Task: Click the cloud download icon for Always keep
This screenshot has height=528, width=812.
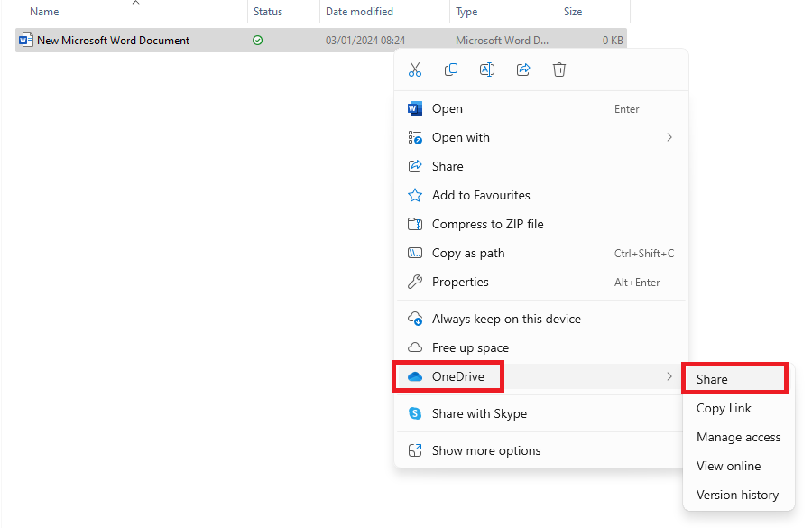Action: tap(415, 319)
